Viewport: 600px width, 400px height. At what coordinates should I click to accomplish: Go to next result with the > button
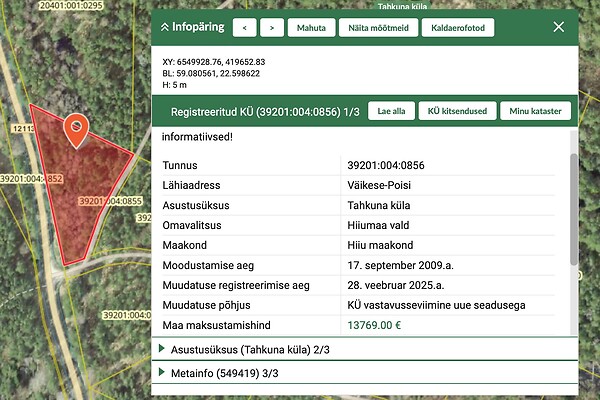272,28
